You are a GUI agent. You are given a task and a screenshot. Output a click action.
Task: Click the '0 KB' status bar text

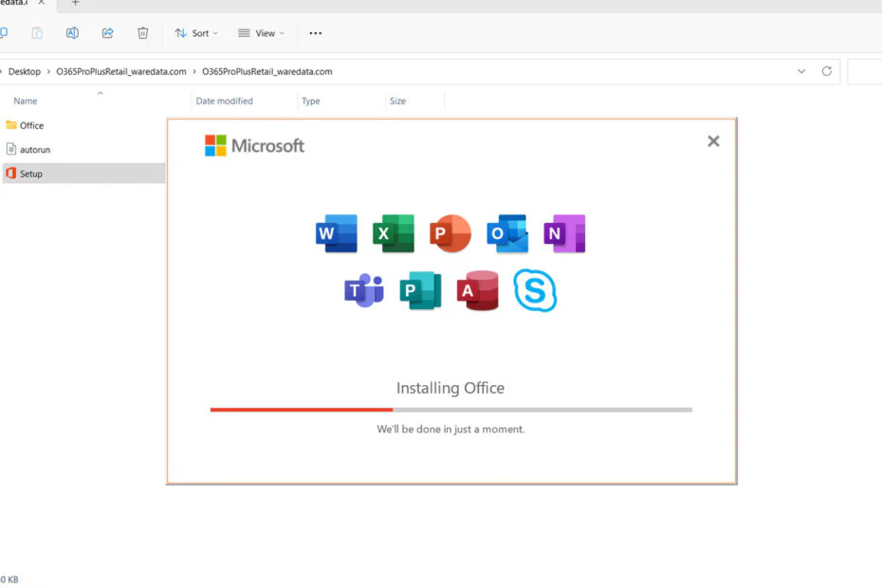click(9, 579)
